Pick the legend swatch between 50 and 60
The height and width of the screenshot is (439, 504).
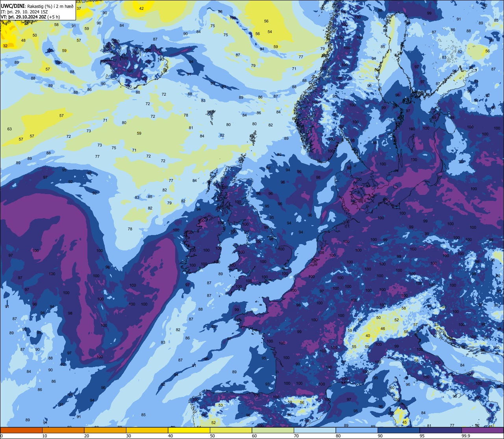(231, 430)
